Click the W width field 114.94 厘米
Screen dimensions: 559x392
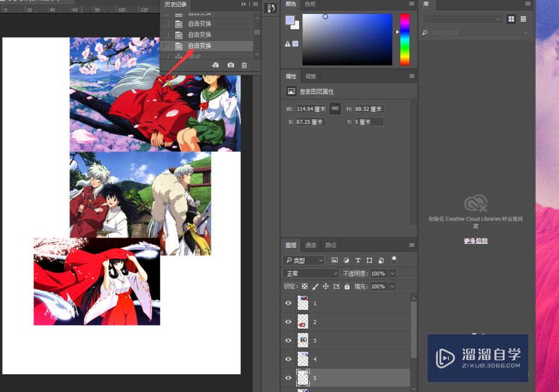(310, 109)
